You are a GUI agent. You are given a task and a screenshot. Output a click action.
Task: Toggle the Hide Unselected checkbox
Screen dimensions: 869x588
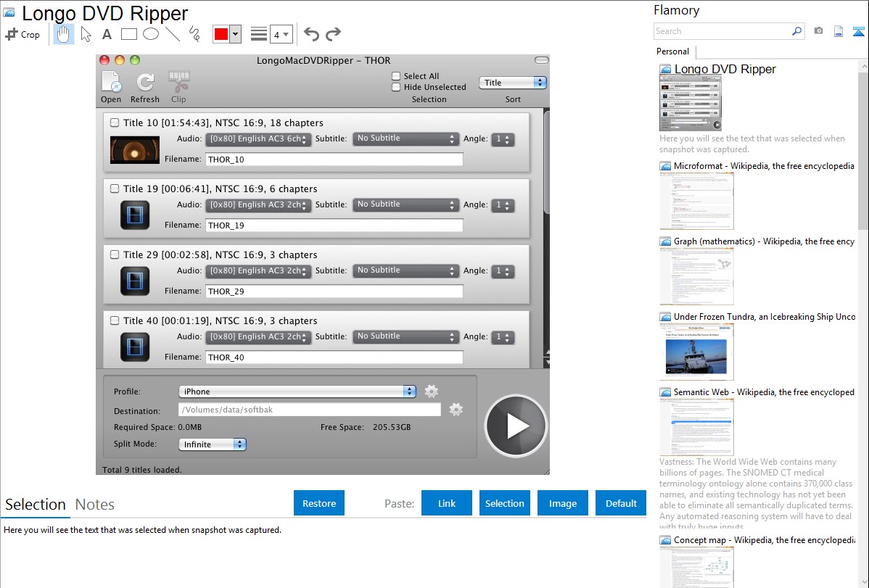pyautogui.click(x=396, y=87)
